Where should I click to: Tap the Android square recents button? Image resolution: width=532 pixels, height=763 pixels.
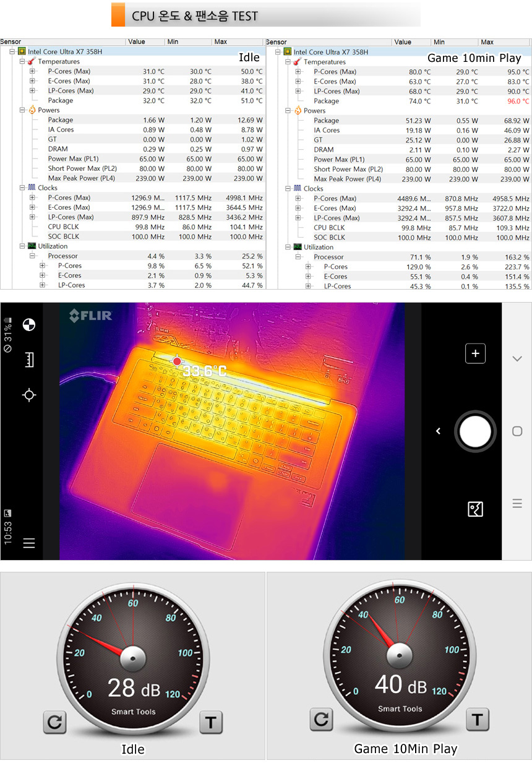click(517, 431)
